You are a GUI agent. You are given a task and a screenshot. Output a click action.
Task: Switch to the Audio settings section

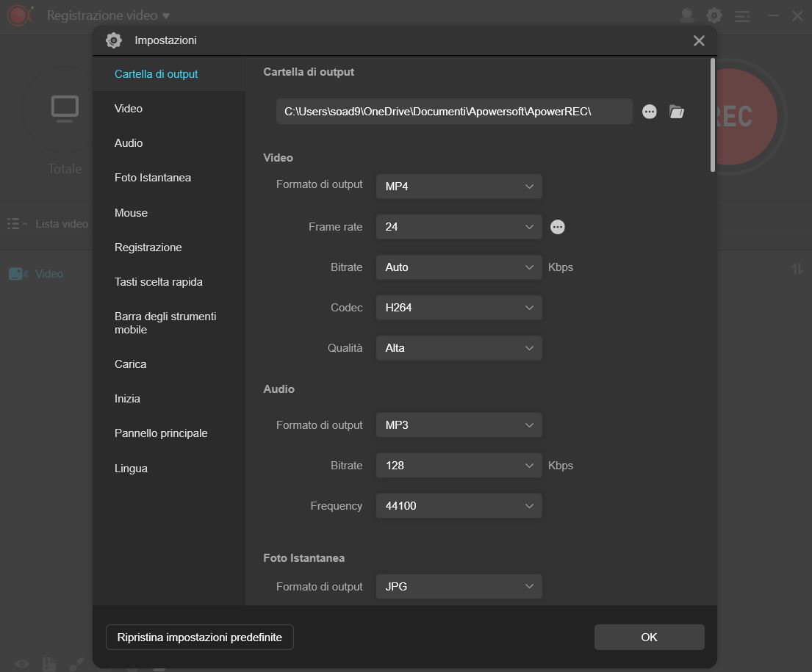click(129, 142)
